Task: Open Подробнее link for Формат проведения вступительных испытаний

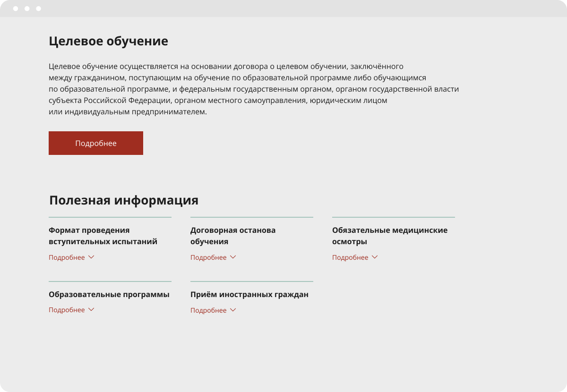Action: tap(67, 257)
